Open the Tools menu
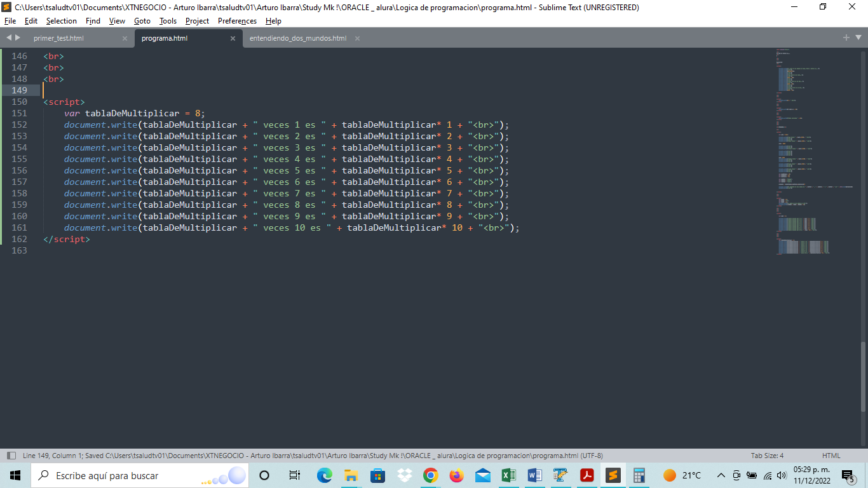This screenshot has height=488, width=868. coord(168,21)
